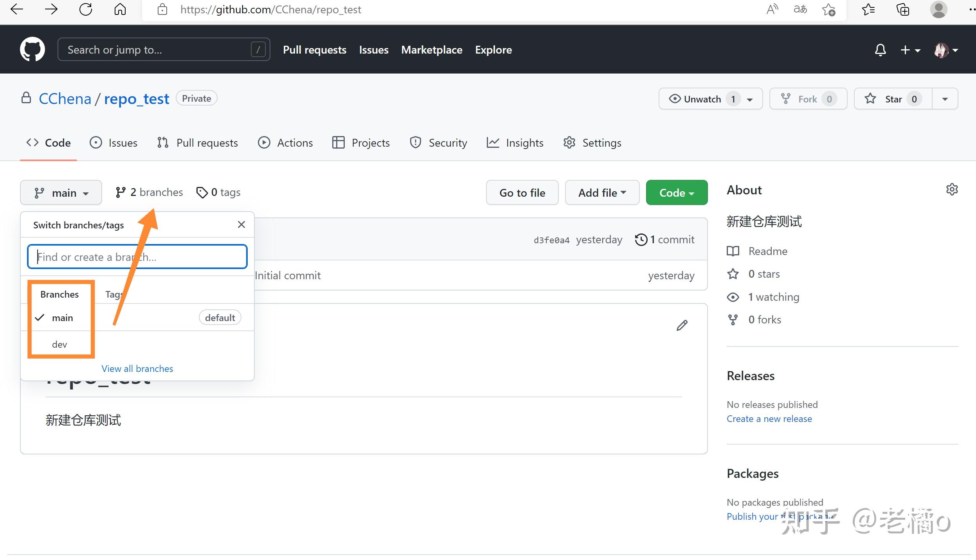Screen dimensions: 976x560
Task: Open the main branch dropdown
Action: pos(61,192)
